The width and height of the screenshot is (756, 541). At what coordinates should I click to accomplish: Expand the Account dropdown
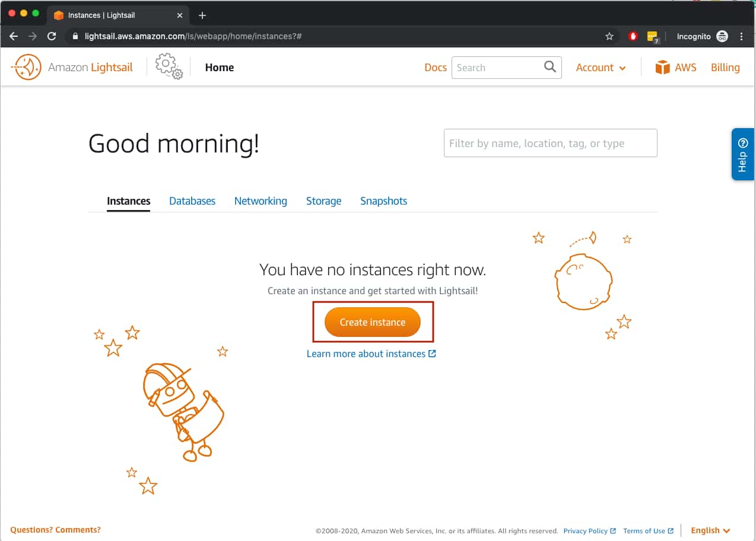[x=601, y=68]
